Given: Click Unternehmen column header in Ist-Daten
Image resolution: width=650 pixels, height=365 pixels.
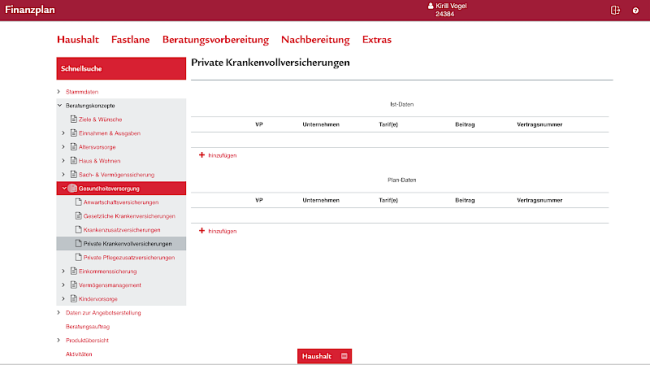Looking at the screenshot, I should [321, 124].
